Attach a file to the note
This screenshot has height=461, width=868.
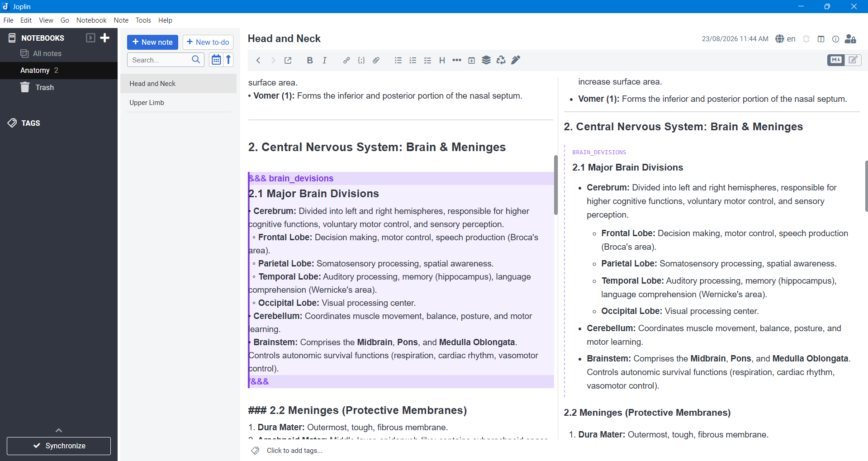point(376,60)
